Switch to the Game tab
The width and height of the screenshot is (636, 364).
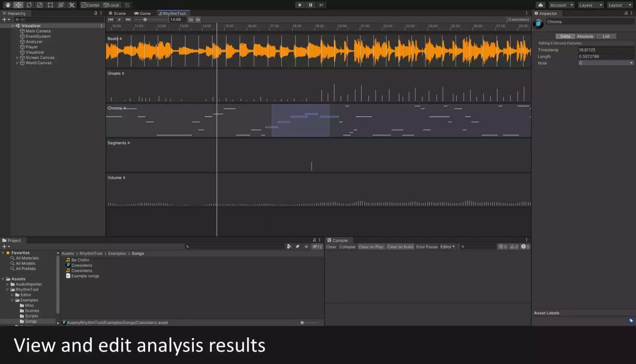[143, 13]
